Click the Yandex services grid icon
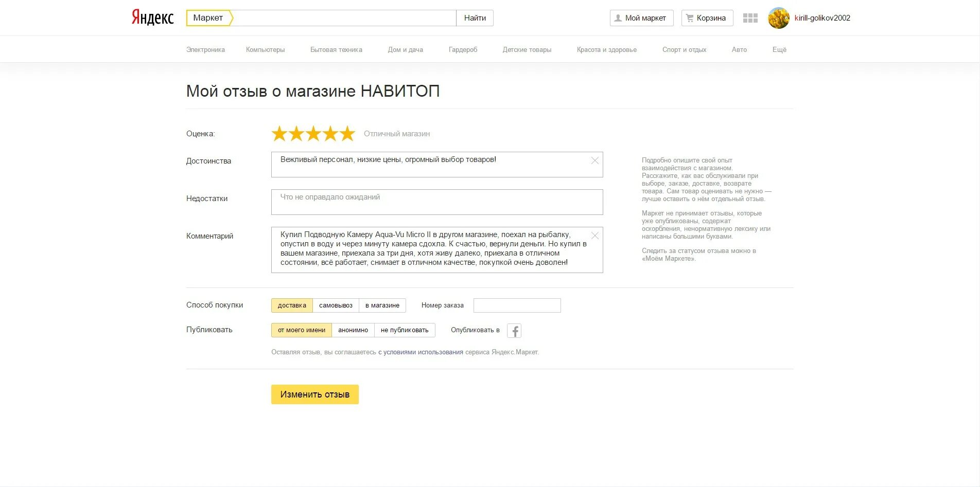The image size is (980, 487). coord(750,18)
